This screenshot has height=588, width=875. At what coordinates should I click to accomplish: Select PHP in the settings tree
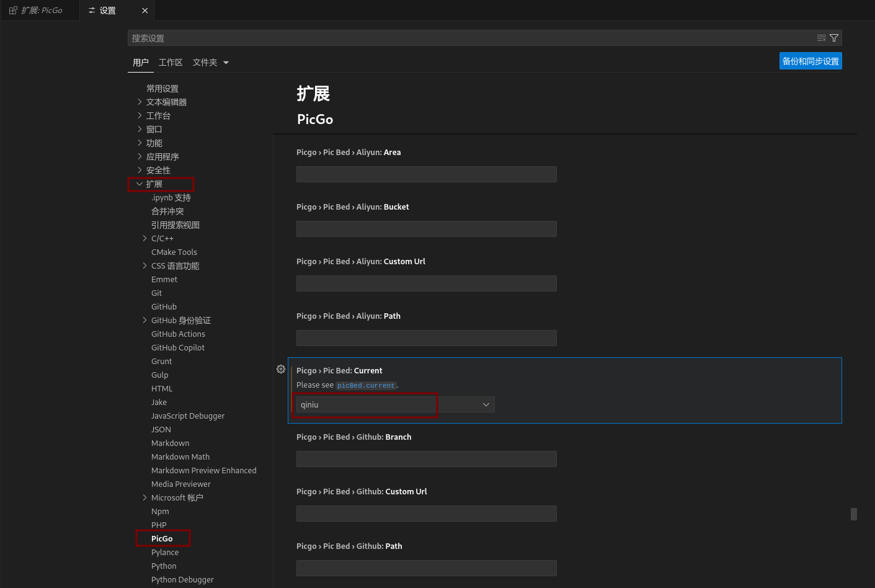159,525
